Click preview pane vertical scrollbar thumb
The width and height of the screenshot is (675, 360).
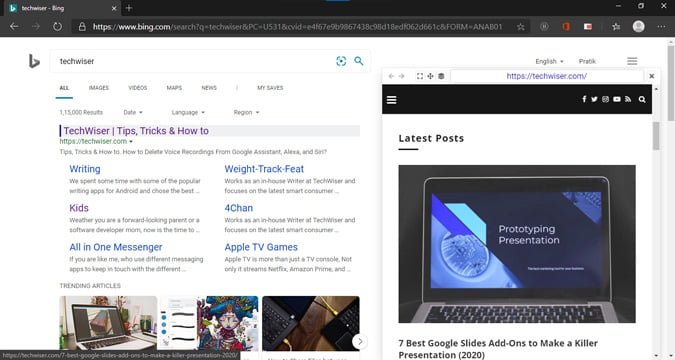coord(656,136)
